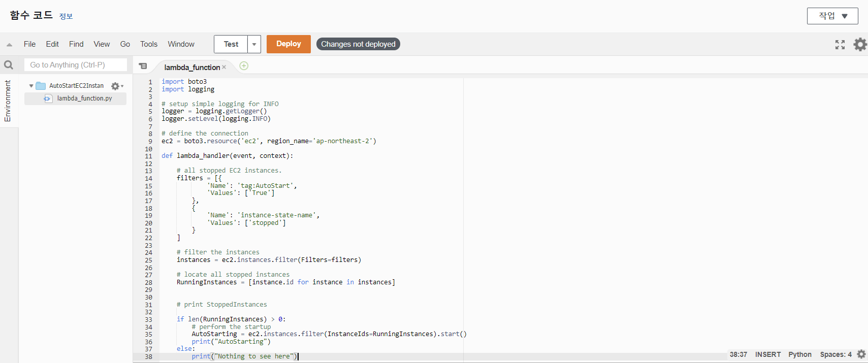Viewport: 868px width, 363px height.
Task: Click the AutoStartEC2Instan folder icon
Action: [41, 86]
